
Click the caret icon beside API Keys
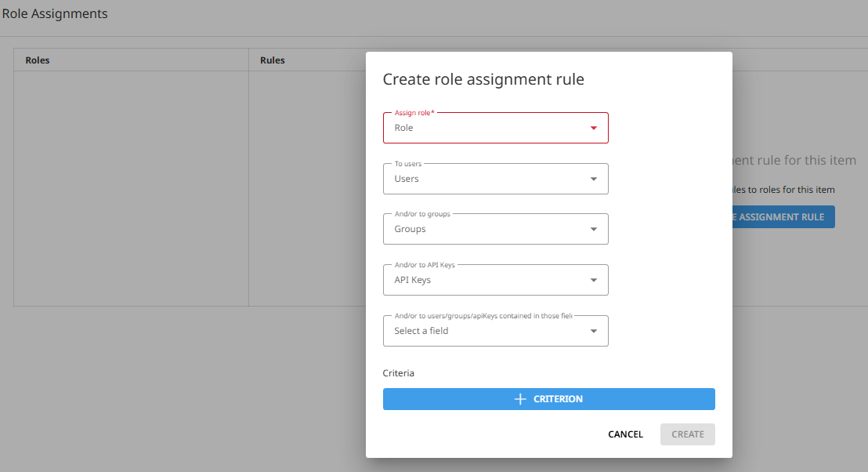[x=594, y=280]
